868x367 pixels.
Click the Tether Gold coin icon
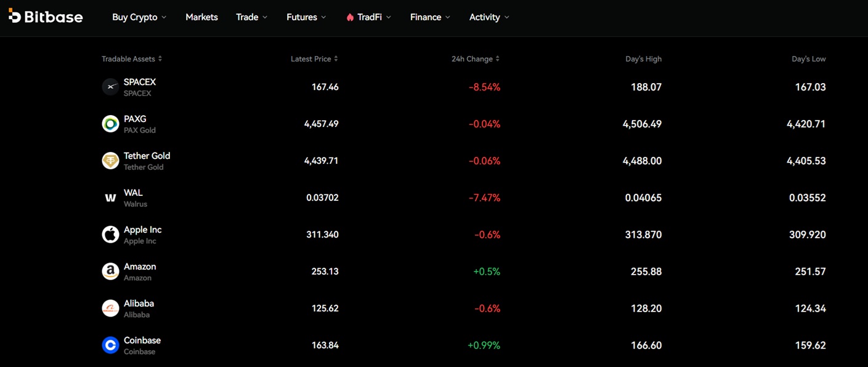(x=110, y=161)
